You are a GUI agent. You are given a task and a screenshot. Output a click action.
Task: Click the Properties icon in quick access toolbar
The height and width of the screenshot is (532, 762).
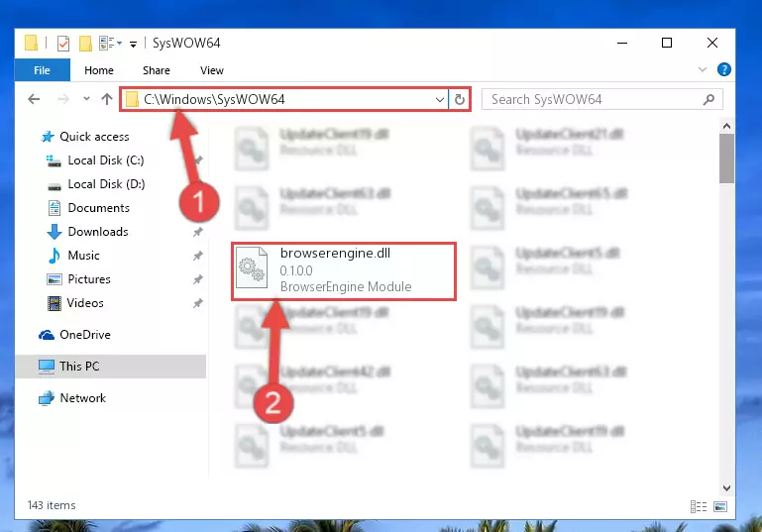[x=63, y=44]
